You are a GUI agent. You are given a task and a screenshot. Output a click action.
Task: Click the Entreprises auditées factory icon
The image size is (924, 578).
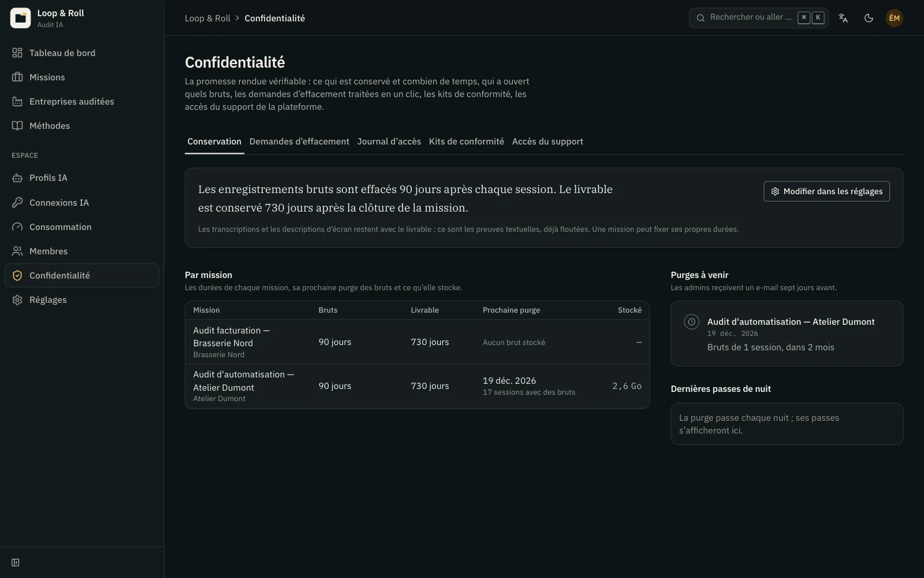tap(17, 102)
